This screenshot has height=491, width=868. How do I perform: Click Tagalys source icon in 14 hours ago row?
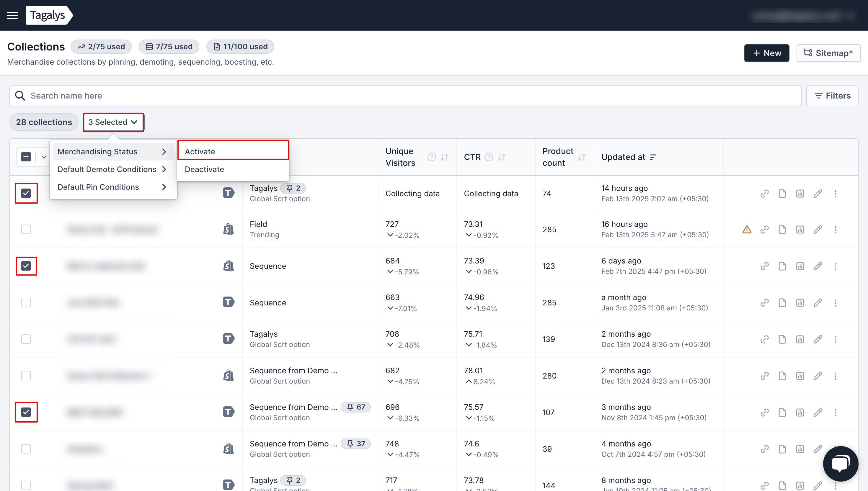[229, 193]
